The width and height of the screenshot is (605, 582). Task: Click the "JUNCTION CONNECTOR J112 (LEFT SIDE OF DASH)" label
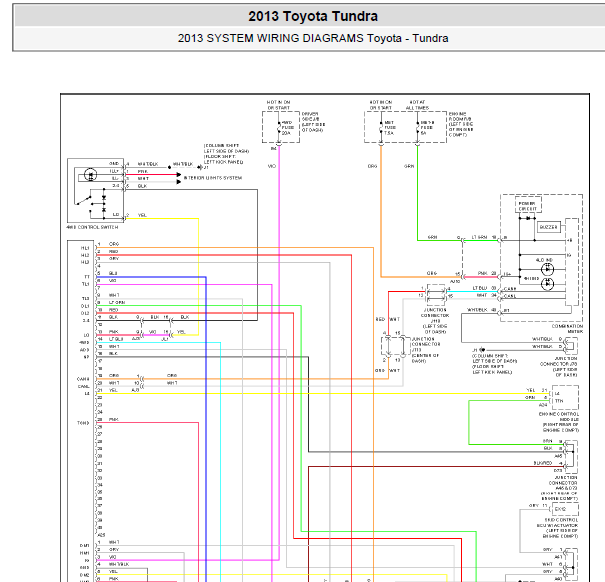[x=435, y=321]
